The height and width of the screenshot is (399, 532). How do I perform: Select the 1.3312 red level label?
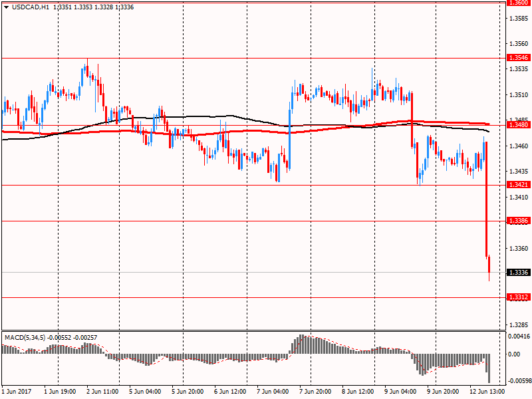click(519, 297)
